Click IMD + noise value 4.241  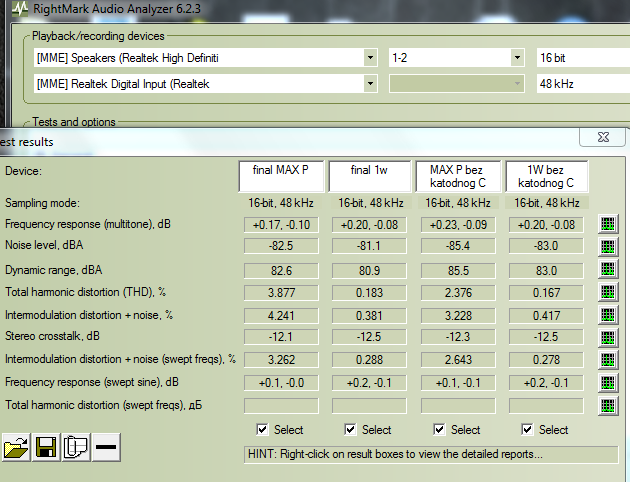[281, 316]
